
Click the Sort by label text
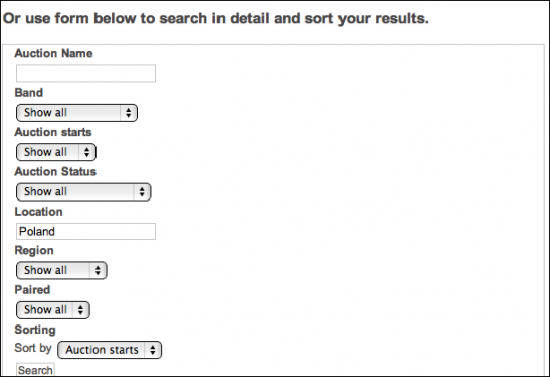(33, 348)
